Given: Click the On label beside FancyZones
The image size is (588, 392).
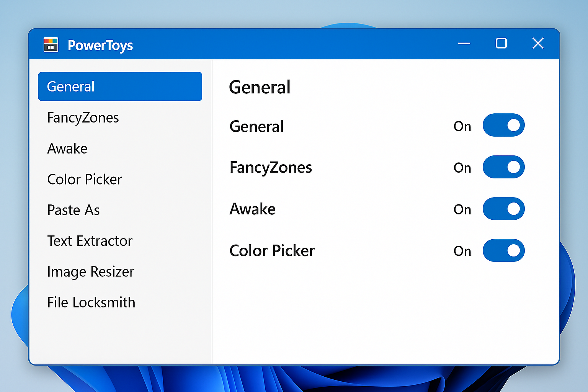Looking at the screenshot, I should 462,168.
